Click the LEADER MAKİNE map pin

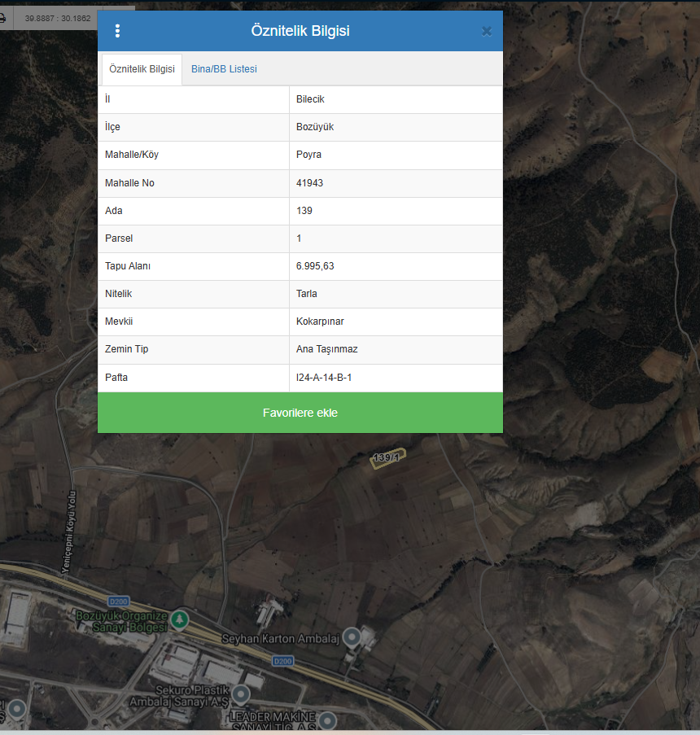click(327, 720)
